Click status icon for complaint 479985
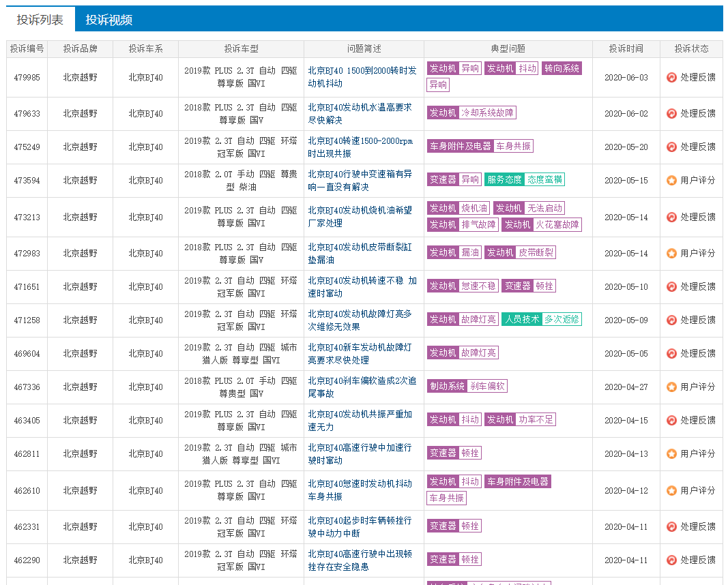Viewport: 728px width, 585px height. 671,78
